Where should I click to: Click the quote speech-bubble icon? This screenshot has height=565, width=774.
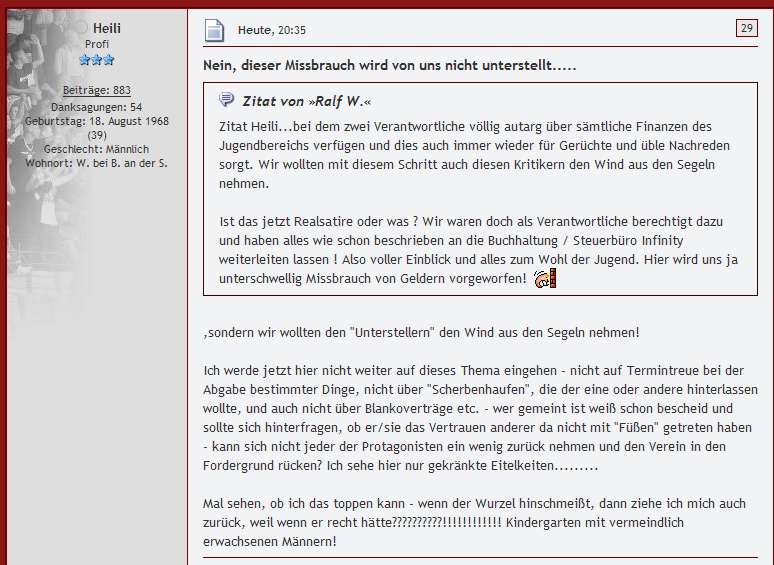point(226,100)
